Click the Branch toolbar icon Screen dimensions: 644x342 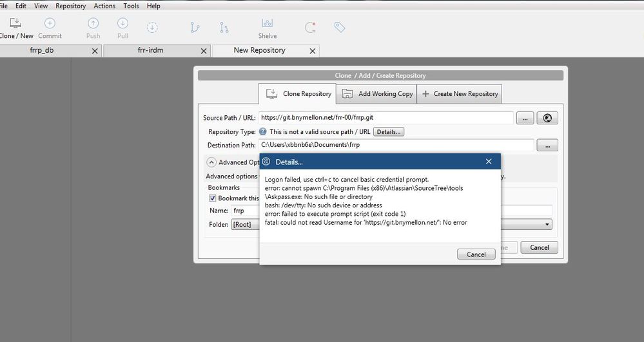195,27
